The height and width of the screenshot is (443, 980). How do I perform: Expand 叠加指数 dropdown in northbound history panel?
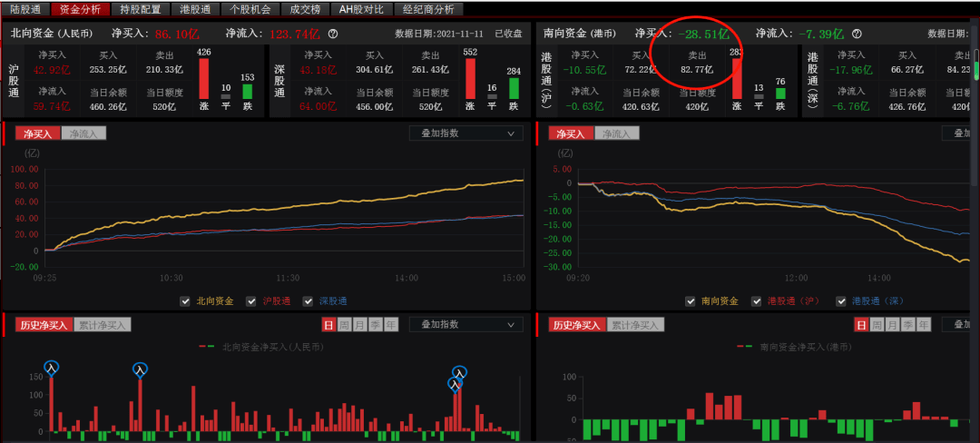click(x=466, y=324)
